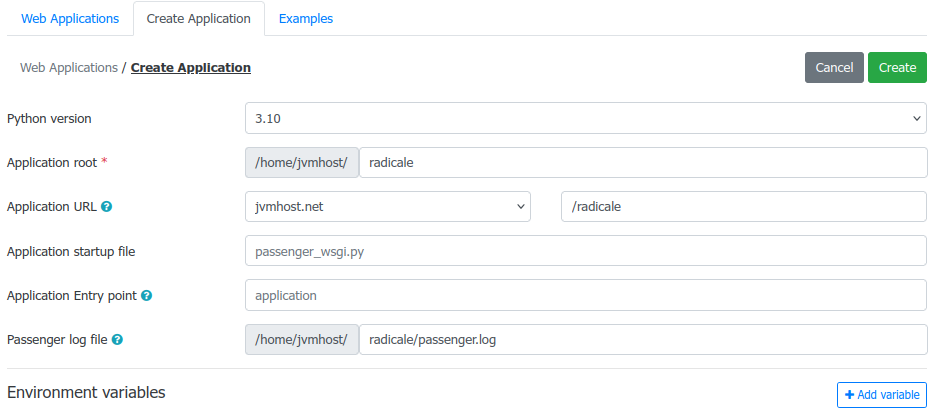Click the Add variable button
This screenshot has width=933, height=416.
coord(882,395)
